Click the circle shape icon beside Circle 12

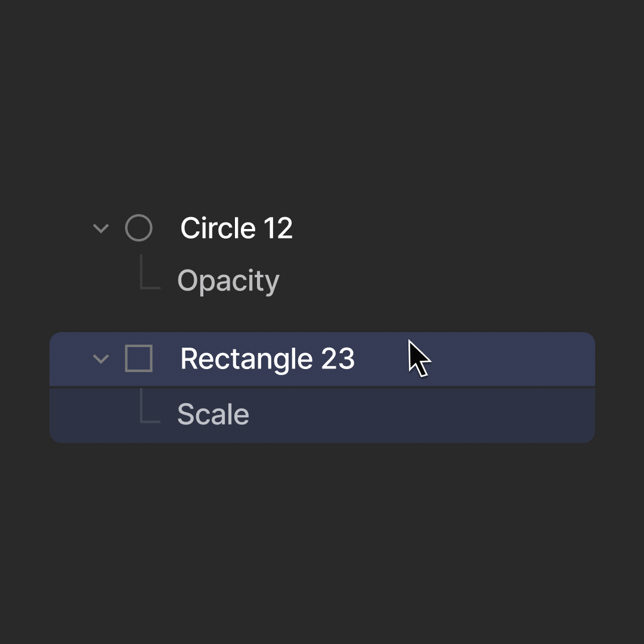139,228
